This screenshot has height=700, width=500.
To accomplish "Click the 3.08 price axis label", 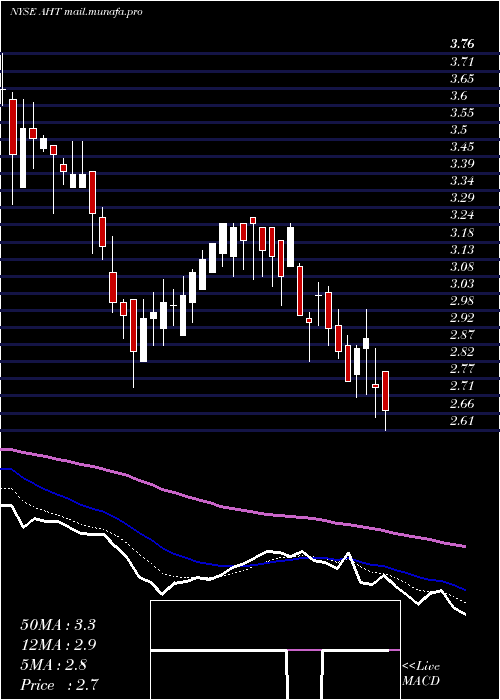I will (x=462, y=267).
